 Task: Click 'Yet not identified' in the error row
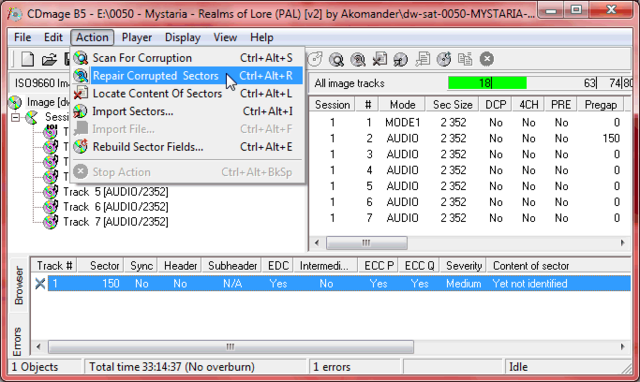[530, 284]
